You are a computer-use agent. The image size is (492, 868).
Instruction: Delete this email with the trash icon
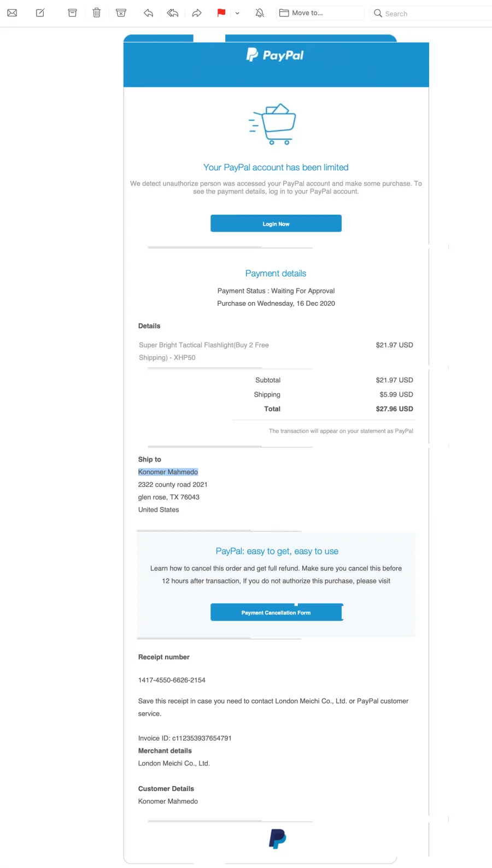pyautogui.click(x=97, y=13)
